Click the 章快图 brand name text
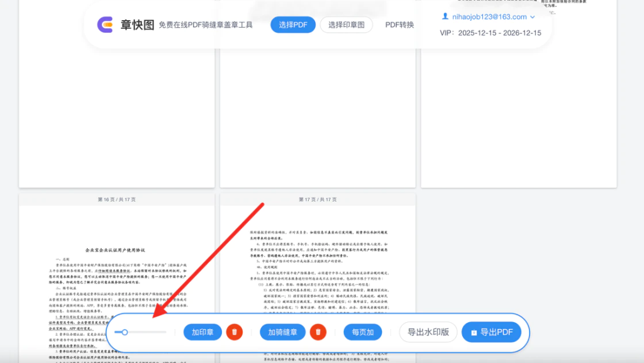The height and width of the screenshot is (363, 644). coord(137,25)
